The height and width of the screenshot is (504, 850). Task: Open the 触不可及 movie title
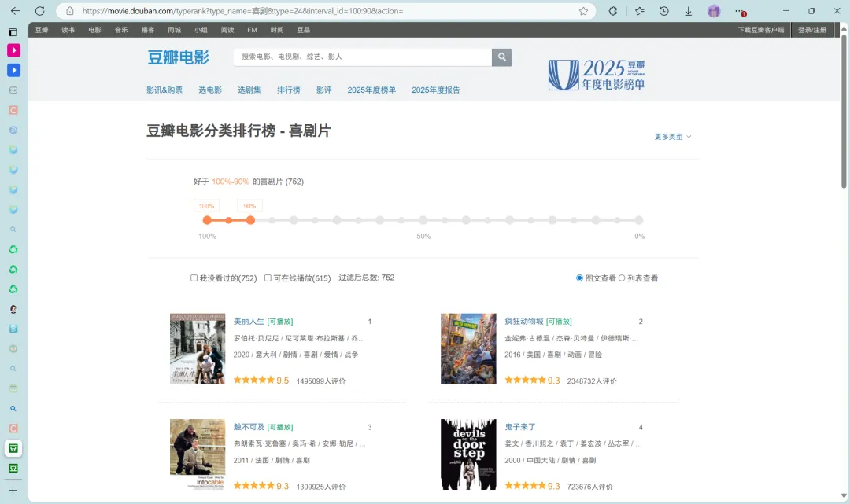pos(249,427)
